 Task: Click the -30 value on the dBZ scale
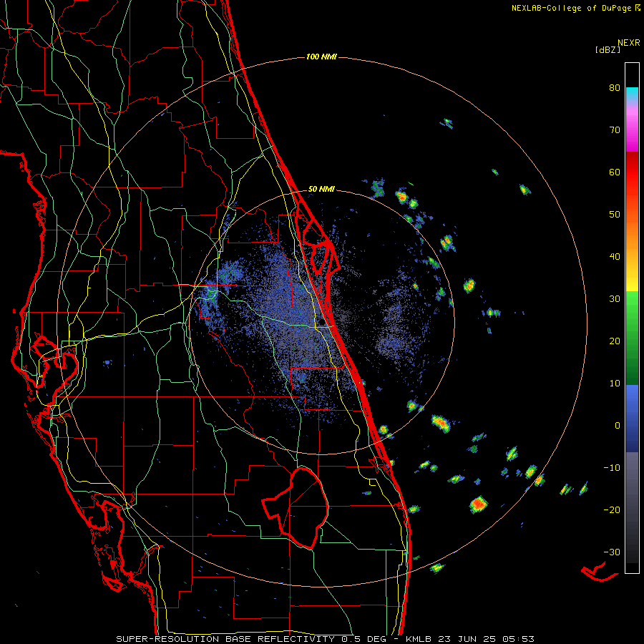[612, 552]
